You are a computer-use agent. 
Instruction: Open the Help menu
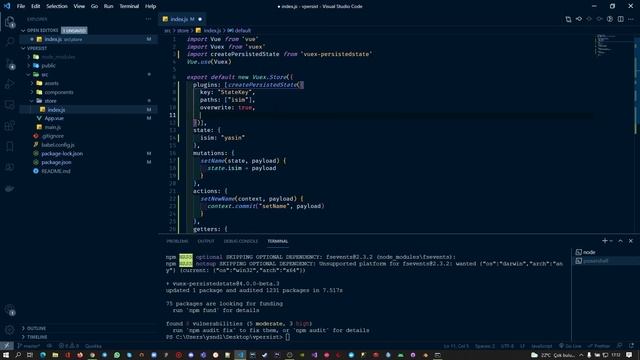coord(151,6)
